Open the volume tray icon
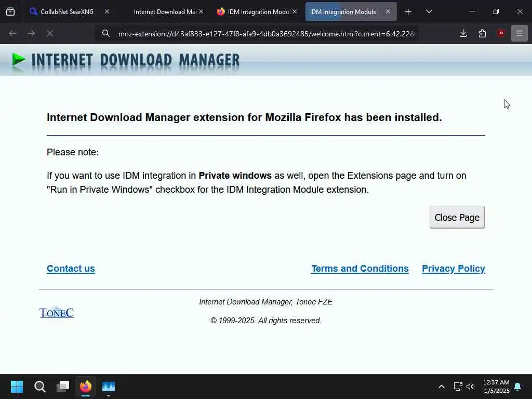Viewport: 532px width, 399px height. point(470,387)
